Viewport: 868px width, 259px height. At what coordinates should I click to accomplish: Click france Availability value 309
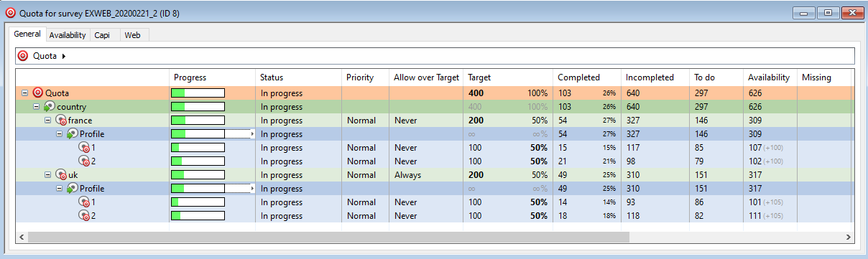tap(756, 121)
